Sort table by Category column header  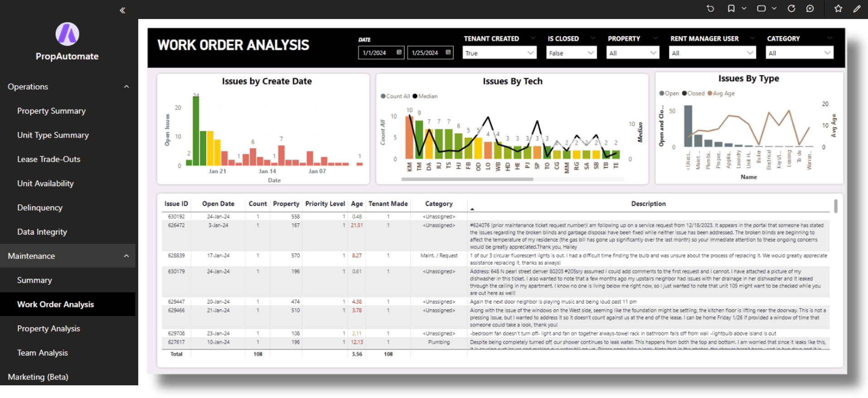(x=439, y=204)
